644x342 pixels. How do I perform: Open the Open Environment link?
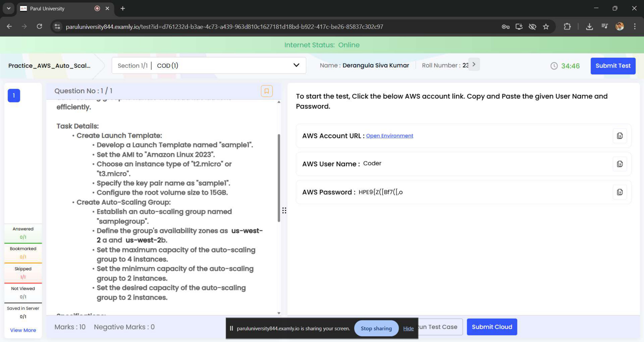[x=389, y=136]
